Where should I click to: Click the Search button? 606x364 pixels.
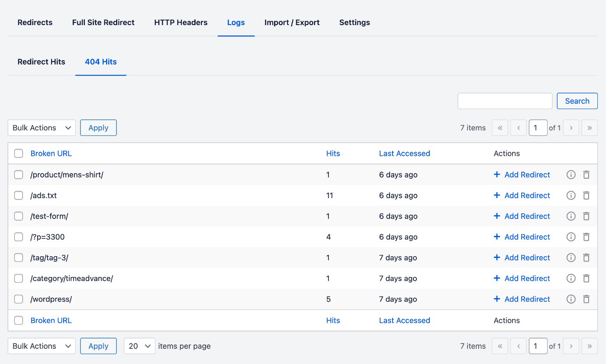[577, 100]
